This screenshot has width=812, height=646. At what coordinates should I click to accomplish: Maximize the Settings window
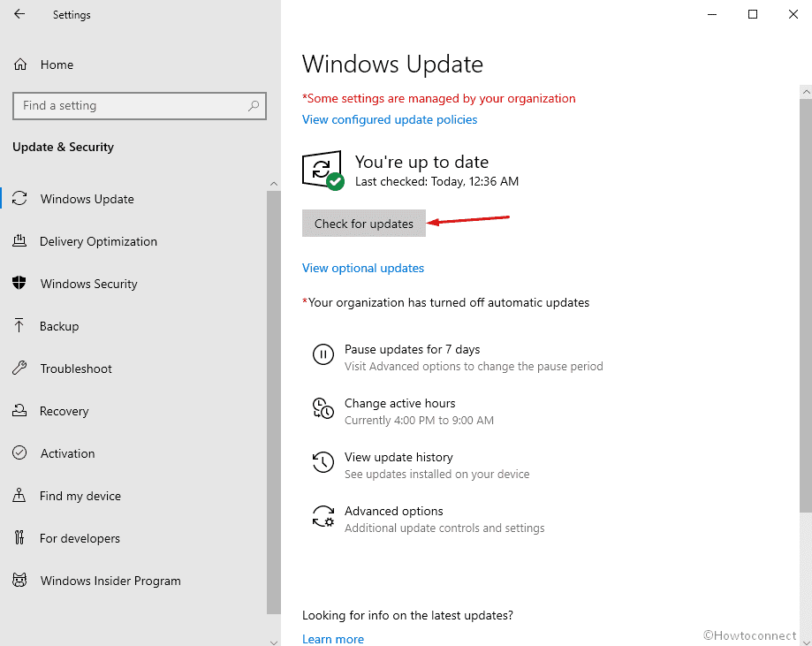point(753,14)
